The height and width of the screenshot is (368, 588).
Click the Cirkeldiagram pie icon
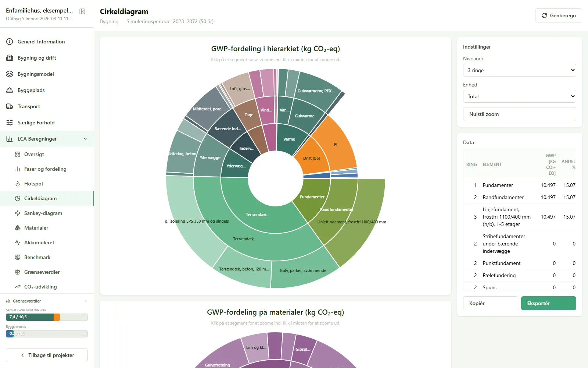18,198
